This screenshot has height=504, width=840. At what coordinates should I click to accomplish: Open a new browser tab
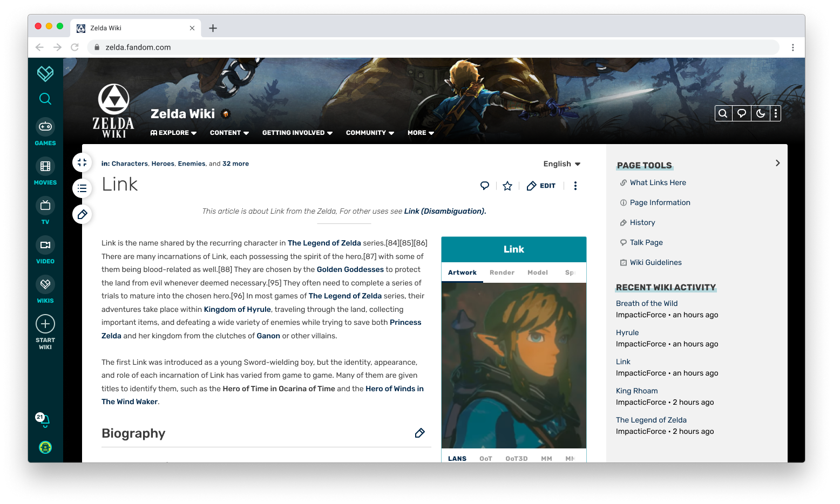(x=213, y=28)
